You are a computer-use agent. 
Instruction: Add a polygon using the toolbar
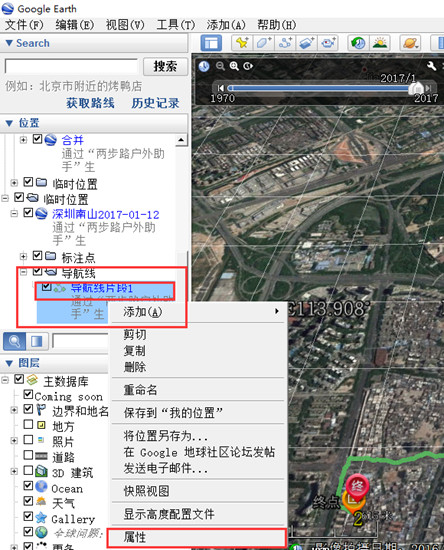(263, 43)
